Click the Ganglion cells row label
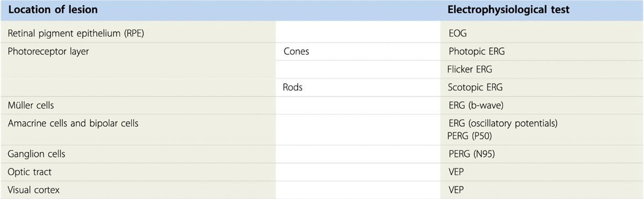Screen dimensions: 644x199 click(37, 154)
